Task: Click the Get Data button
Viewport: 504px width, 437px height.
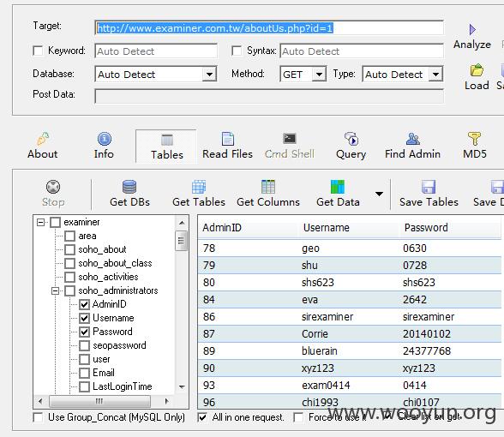Action: click(338, 194)
